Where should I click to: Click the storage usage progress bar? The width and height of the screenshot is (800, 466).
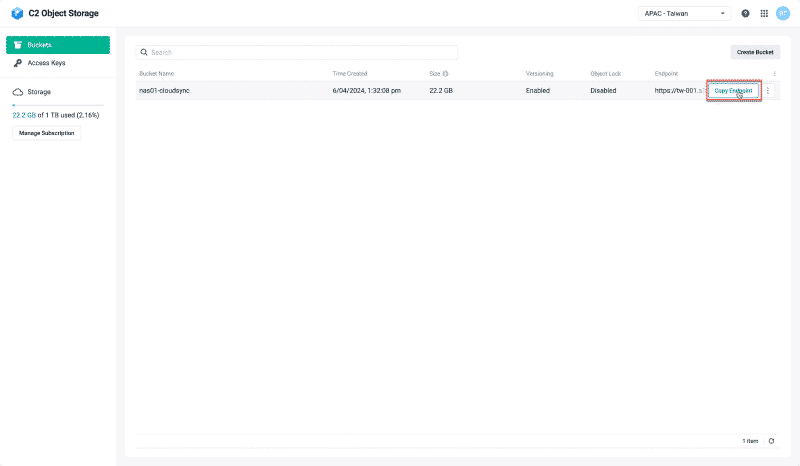pos(58,105)
